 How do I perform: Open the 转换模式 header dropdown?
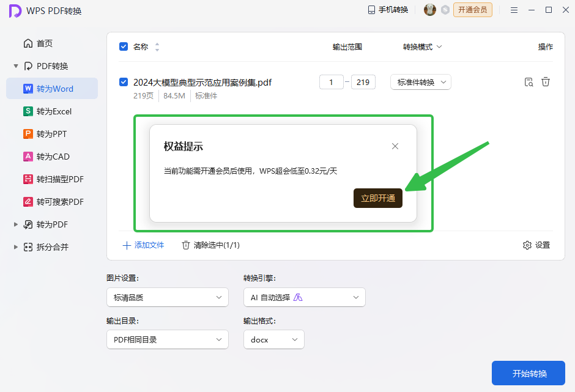coord(423,47)
